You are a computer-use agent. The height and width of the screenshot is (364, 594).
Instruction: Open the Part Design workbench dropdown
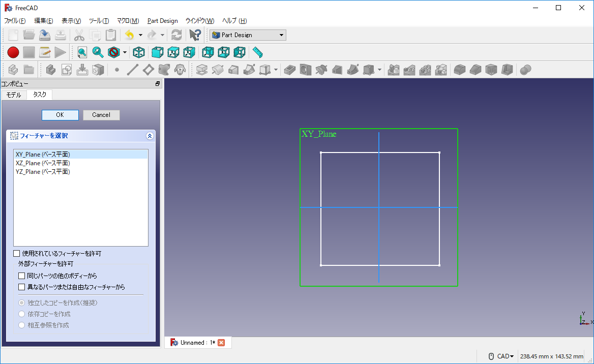point(248,35)
